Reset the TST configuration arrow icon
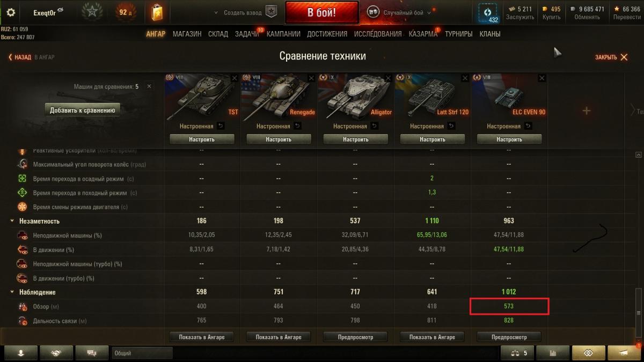644x362 pixels. [x=221, y=126]
